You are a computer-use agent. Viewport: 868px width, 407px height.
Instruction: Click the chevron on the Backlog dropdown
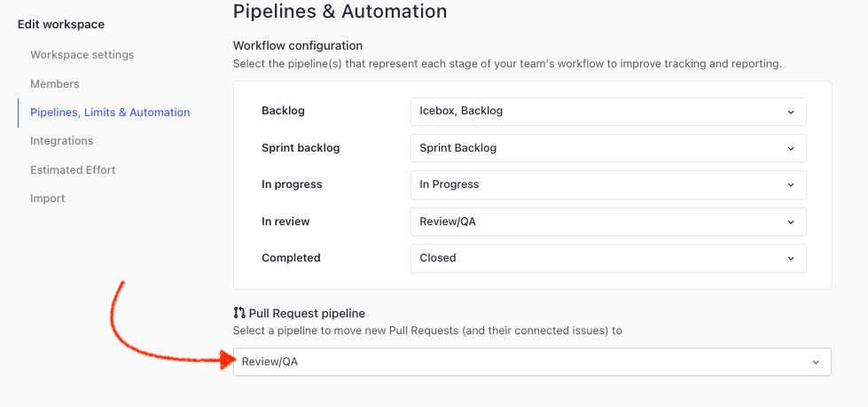pyautogui.click(x=791, y=112)
